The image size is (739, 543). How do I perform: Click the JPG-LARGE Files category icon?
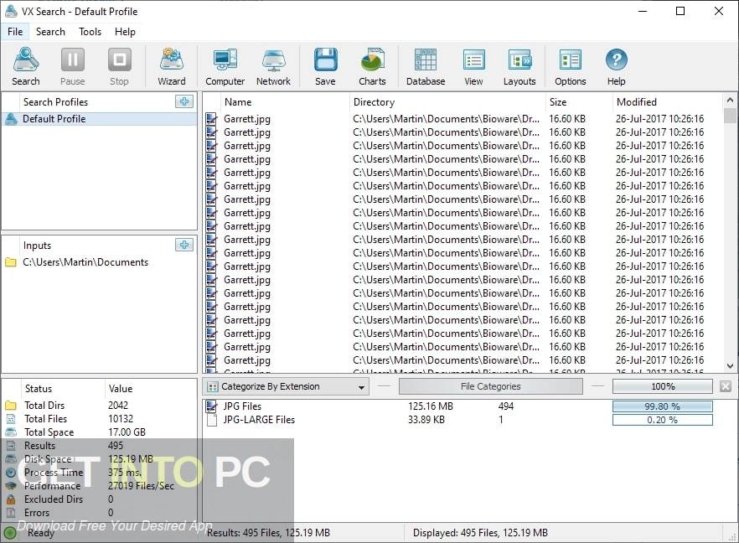tap(212, 420)
